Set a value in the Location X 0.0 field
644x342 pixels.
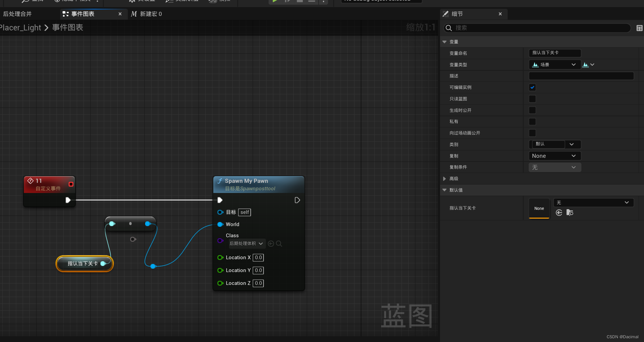[x=258, y=258]
